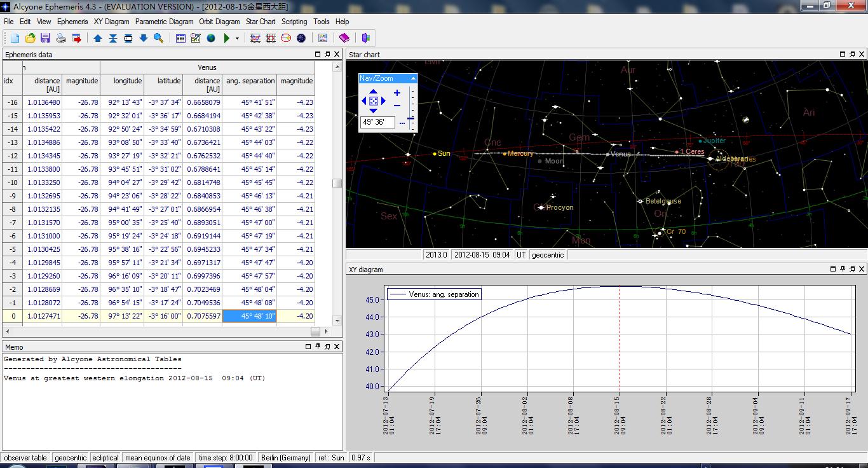Image resolution: width=868 pixels, height=468 pixels.
Task: Click the blue up arrow toolbar icon
Action: [x=98, y=38]
